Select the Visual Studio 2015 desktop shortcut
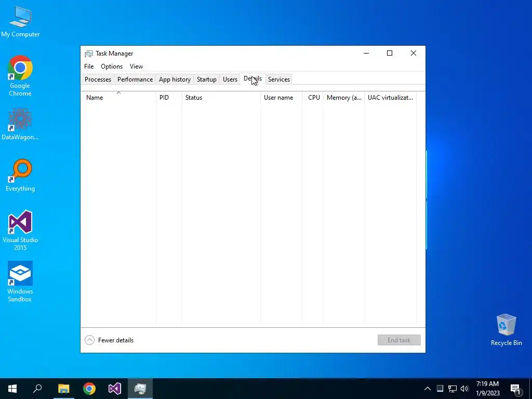The image size is (532, 399). pyautogui.click(x=20, y=231)
